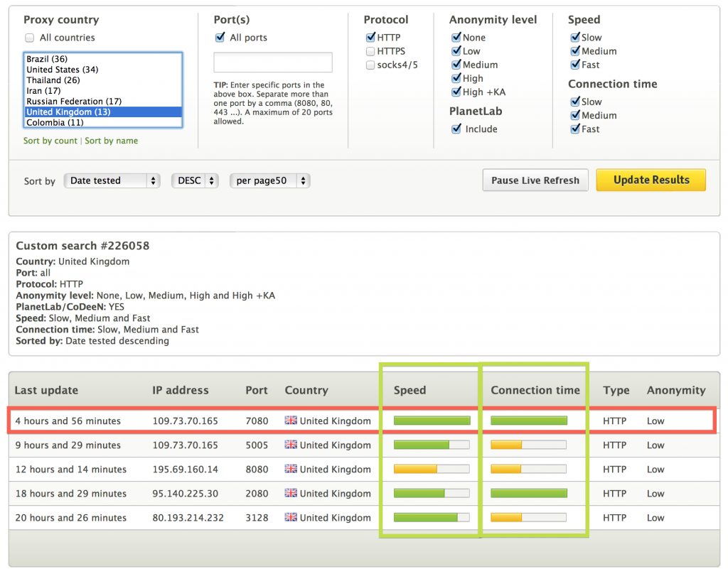Screen dimensions: 728x574
Task: Click the Speed column header
Action: [x=410, y=390]
